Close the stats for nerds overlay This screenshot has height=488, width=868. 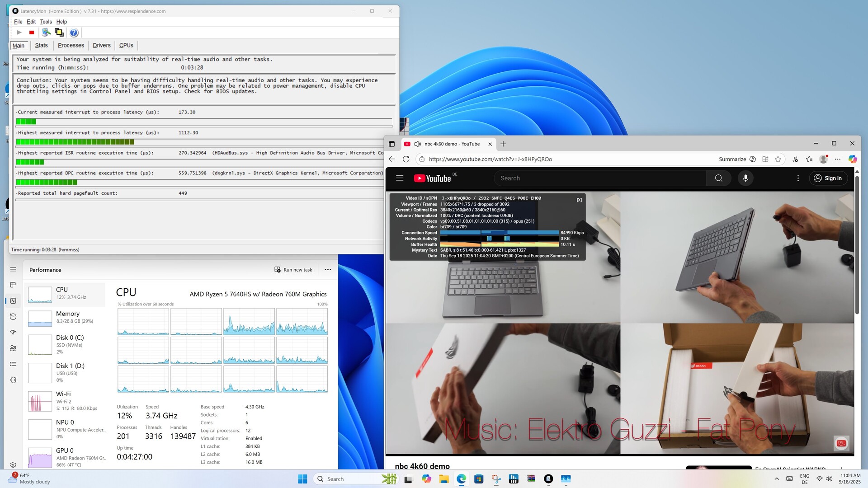coord(579,200)
